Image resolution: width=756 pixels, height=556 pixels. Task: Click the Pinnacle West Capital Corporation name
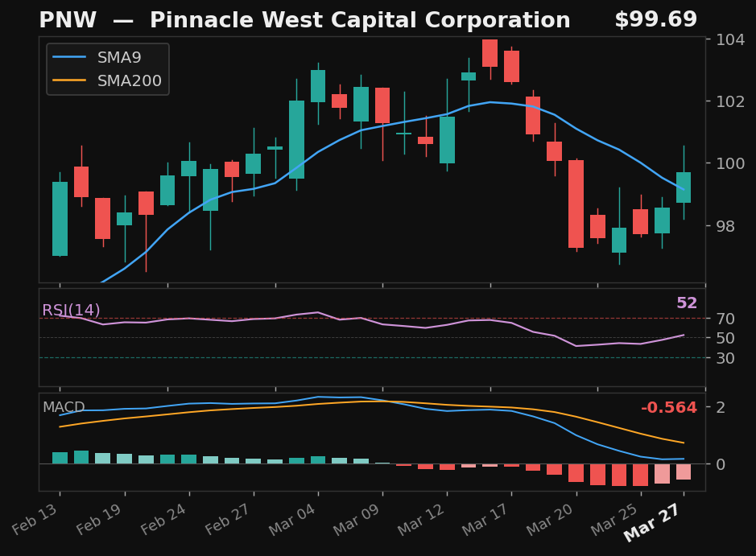pyautogui.click(x=360, y=21)
